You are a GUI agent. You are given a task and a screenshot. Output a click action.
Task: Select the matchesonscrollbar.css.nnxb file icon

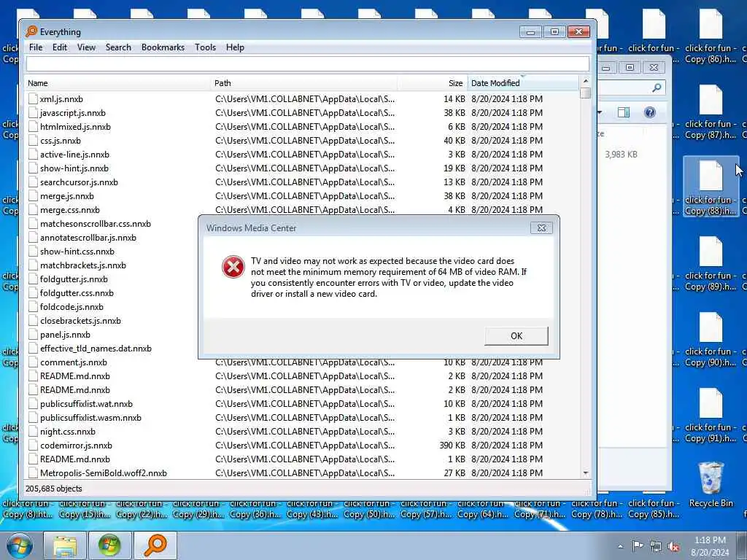(x=33, y=223)
